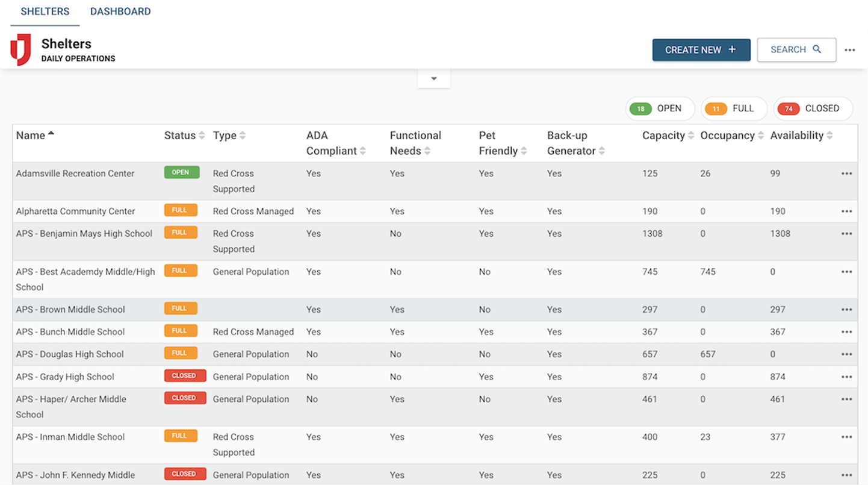
Task: Expand the collapsed panel with down arrow
Action: click(433, 79)
